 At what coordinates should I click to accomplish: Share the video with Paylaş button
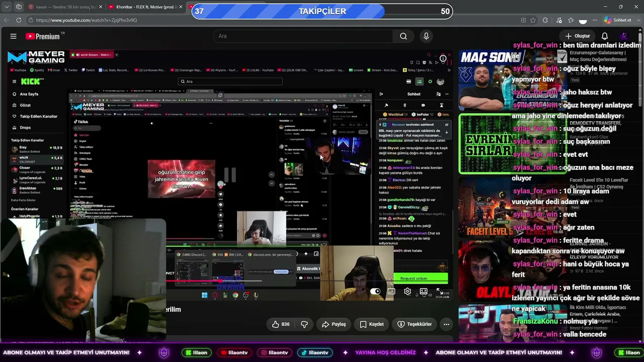tap(334, 324)
